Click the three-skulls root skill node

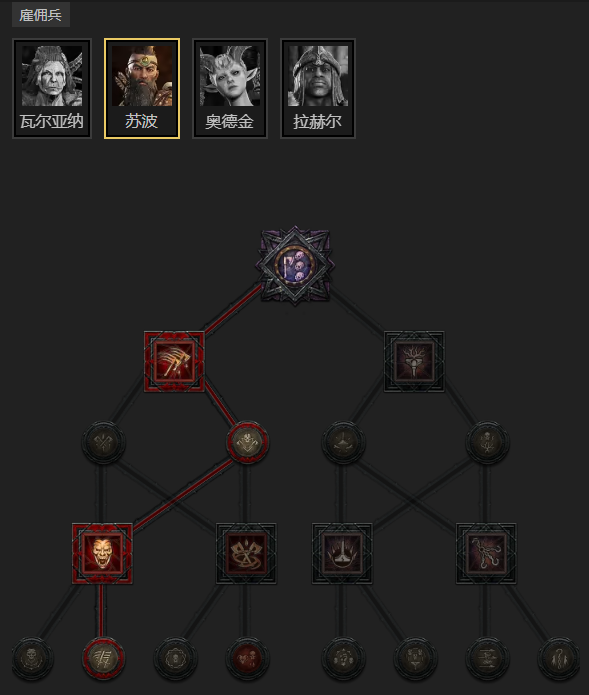click(295, 266)
